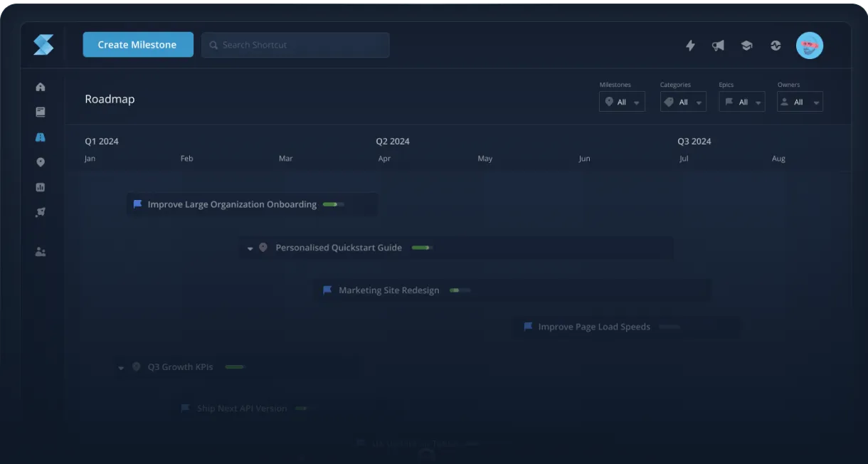This screenshot has width=868, height=464.
Task: Open the Home view in the sidebar
Action: (x=41, y=86)
